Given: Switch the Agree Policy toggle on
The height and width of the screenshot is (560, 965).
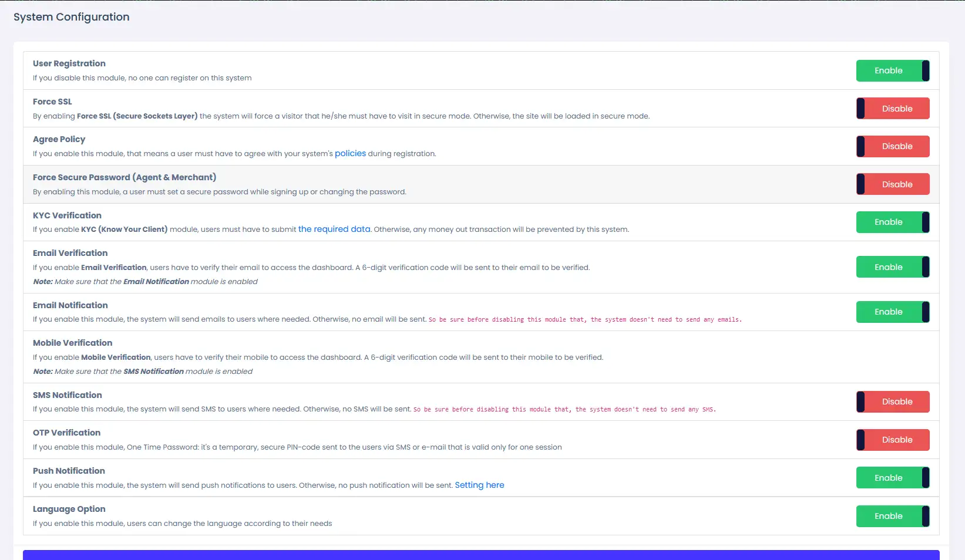Looking at the screenshot, I should click(893, 146).
